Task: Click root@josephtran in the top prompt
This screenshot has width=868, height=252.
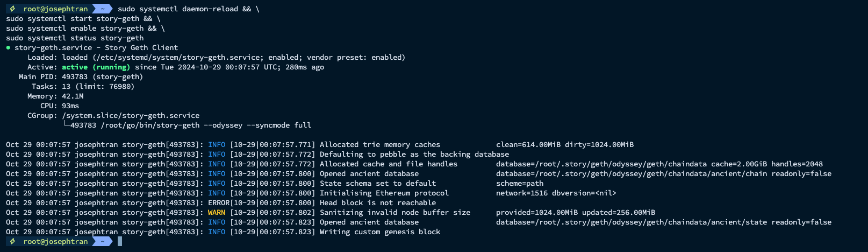Action: coord(55,9)
